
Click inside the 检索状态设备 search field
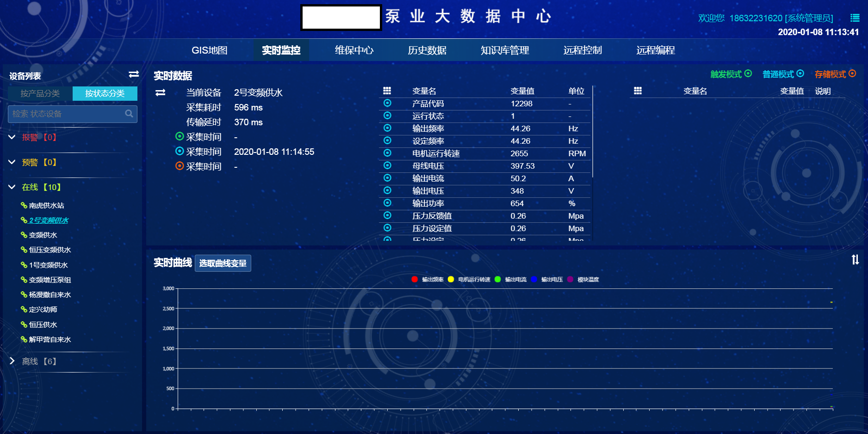65,114
